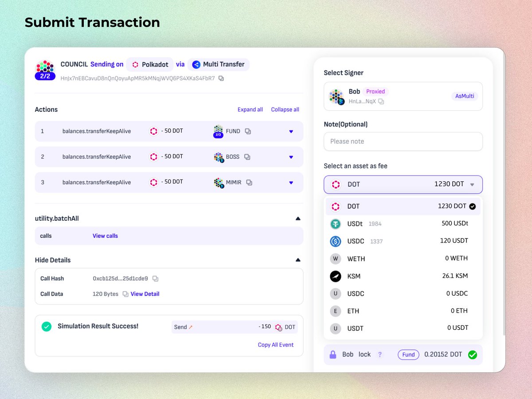Collapse all actions

(285, 110)
